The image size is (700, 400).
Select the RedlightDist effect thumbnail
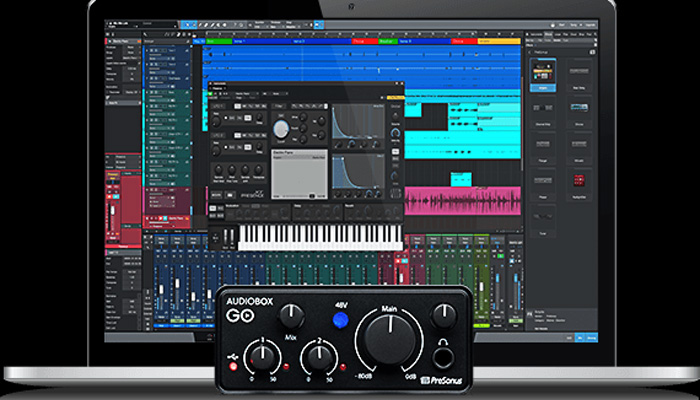point(579,184)
